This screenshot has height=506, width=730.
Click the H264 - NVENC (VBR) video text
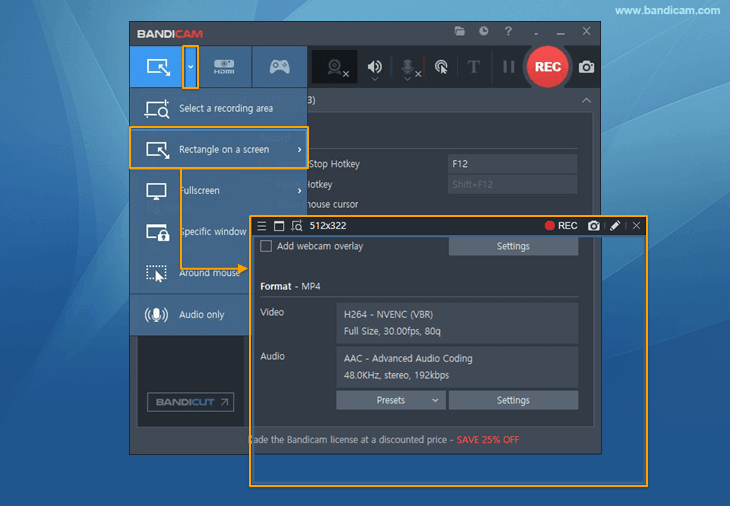pos(388,315)
